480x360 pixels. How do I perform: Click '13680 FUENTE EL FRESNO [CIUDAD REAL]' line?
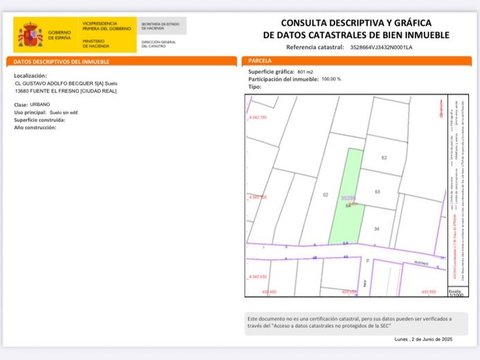(x=66, y=91)
